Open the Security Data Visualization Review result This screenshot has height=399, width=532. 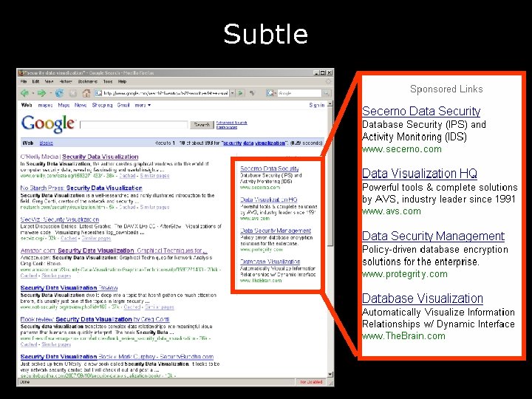(69, 288)
